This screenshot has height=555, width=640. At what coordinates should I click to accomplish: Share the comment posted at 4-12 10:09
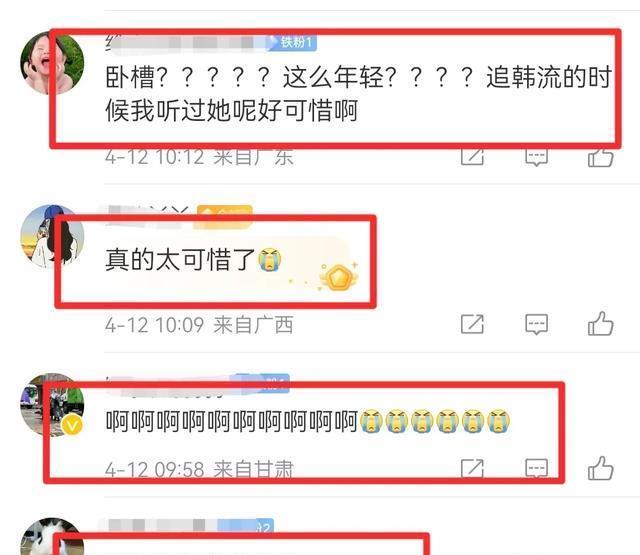pyautogui.click(x=472, y=324)
